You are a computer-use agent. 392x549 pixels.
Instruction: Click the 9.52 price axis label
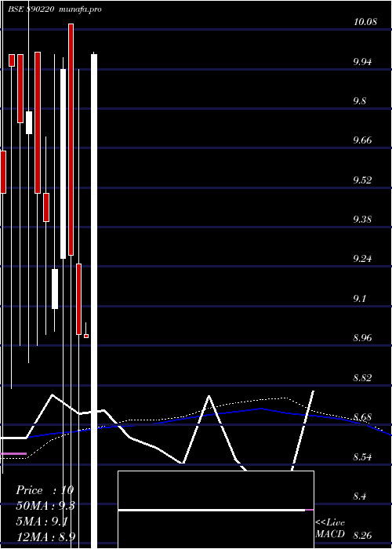364,180
